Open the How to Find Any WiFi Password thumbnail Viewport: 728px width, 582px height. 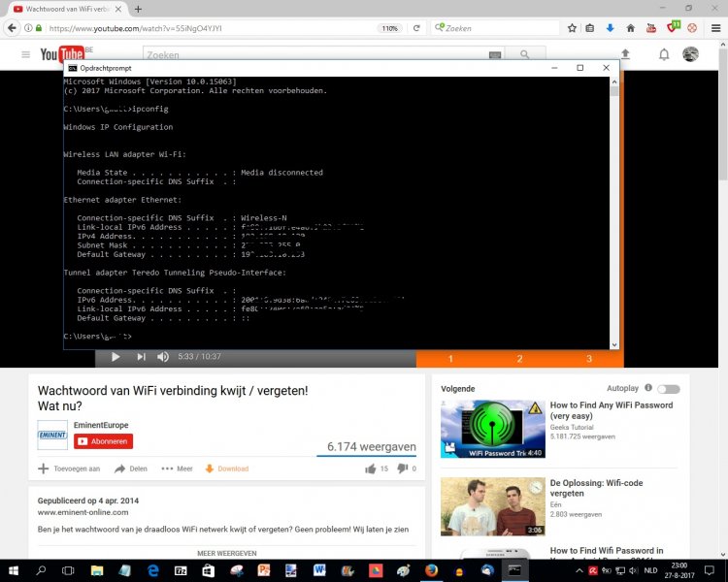tap(493, 430)
